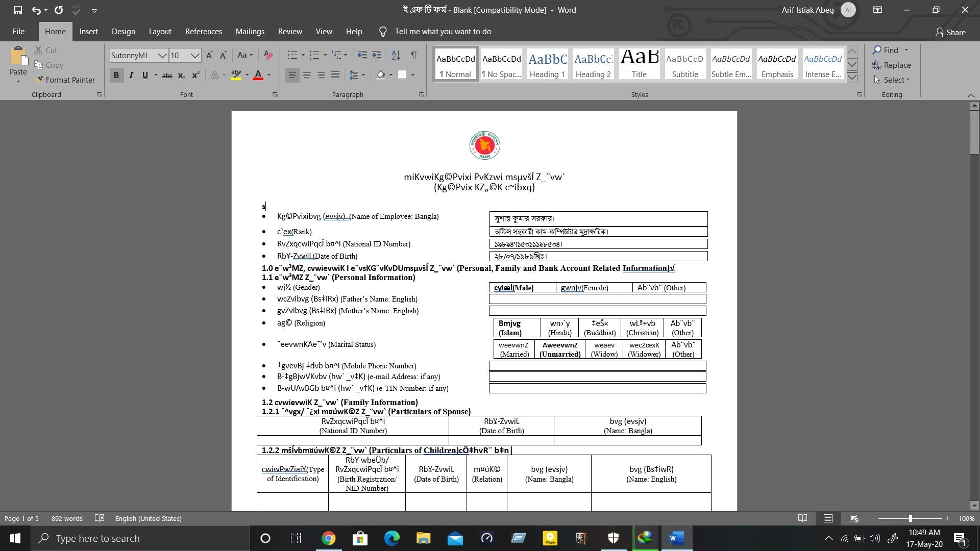
Task: Save the document from quick access toolbar
Action: [17, 10]
